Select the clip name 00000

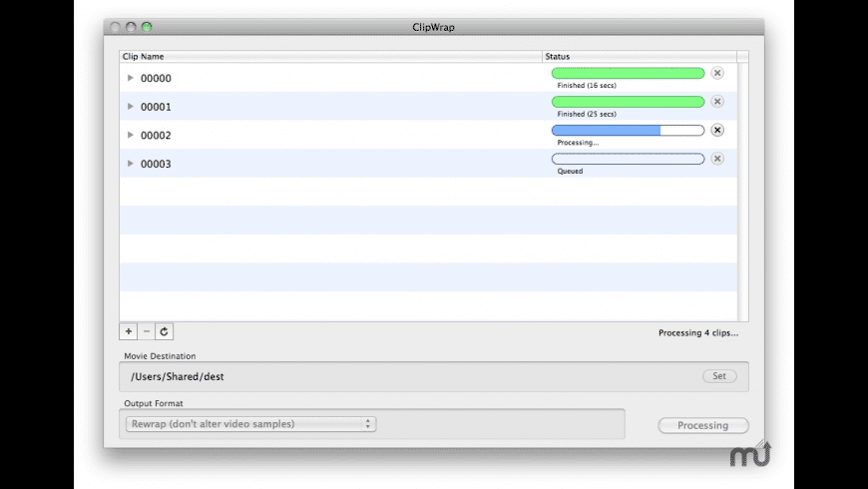click(x=156, y=78)
